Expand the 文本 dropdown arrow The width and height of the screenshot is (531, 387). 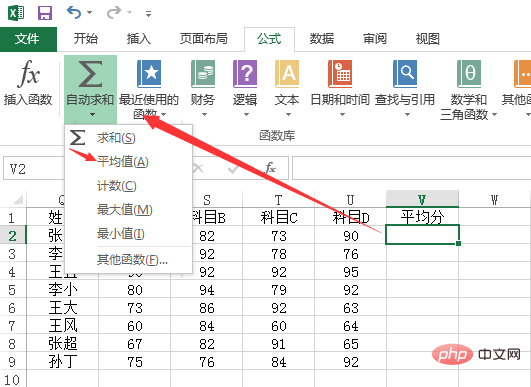[288, 115]
